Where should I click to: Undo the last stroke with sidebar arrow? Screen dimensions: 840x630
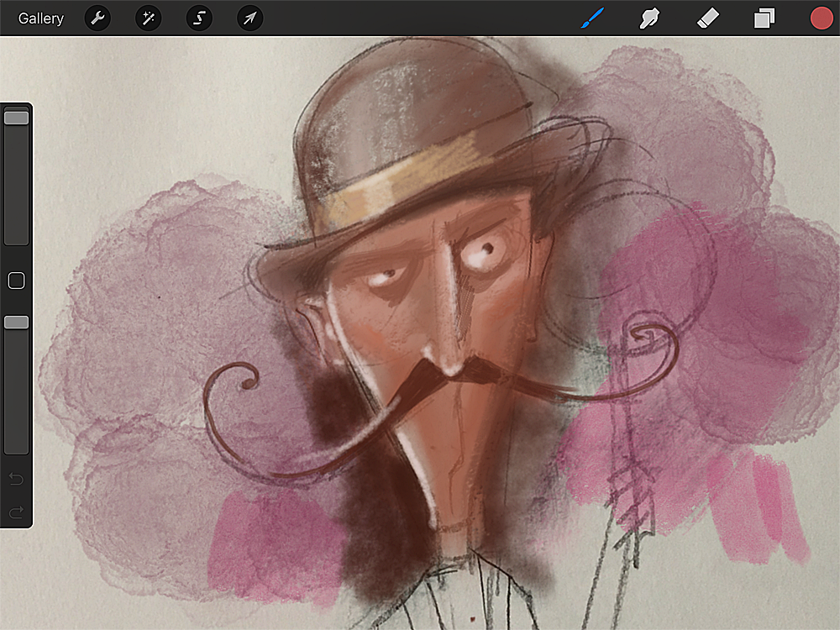coord(16,479)
